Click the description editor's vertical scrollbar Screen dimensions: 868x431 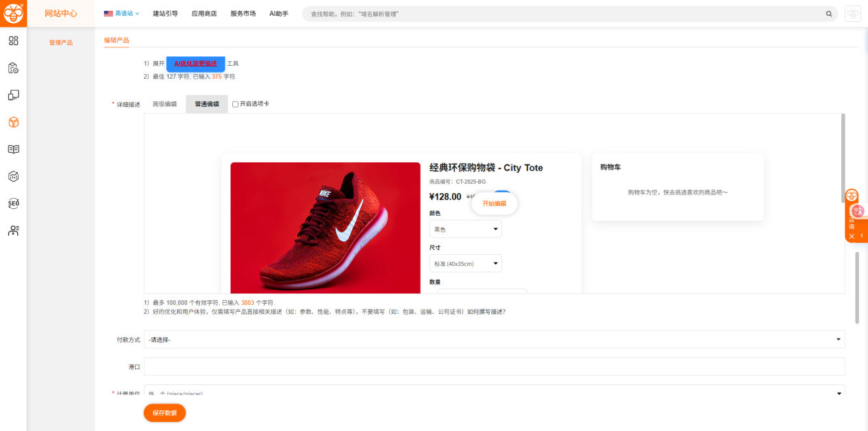(843, 158)
